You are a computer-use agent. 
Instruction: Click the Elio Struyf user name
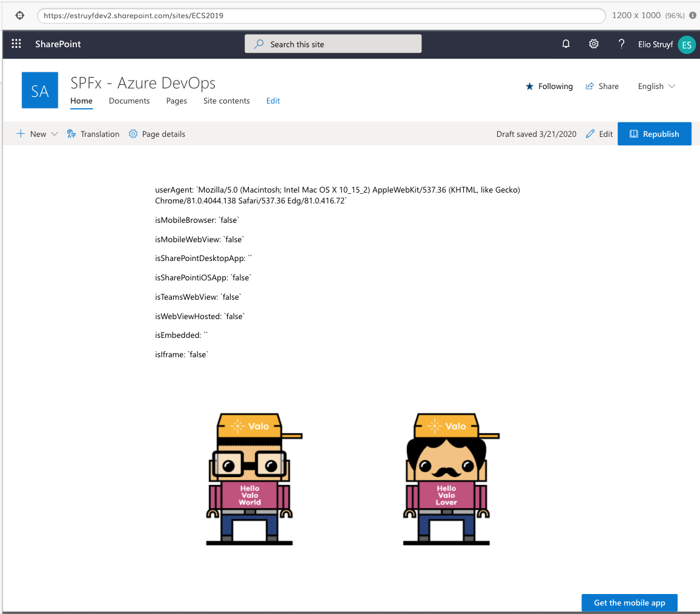655,44
